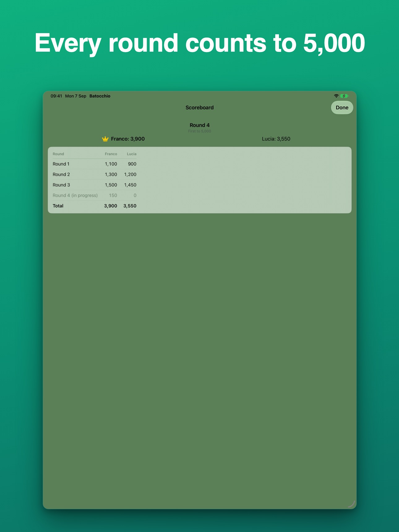The height and width of the screenshot is (532, 399).
Task: Click Lucia's 900 score in Round 1
Action: (132, 164)
